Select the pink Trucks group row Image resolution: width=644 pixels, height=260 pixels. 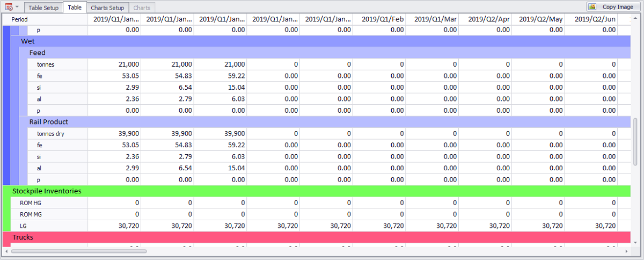coord(24,237)
